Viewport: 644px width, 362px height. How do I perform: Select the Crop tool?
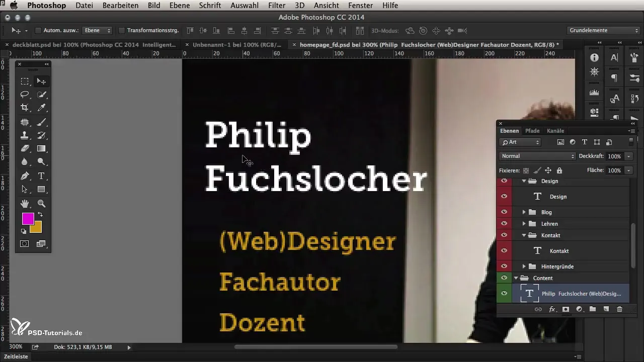tap(25, 108)
